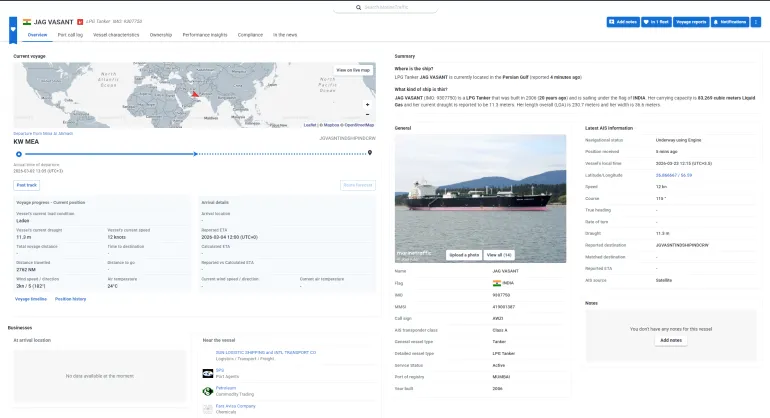Open the three-dot more options menu
Viewport: 770px width, 418px height.
(755, 21)
